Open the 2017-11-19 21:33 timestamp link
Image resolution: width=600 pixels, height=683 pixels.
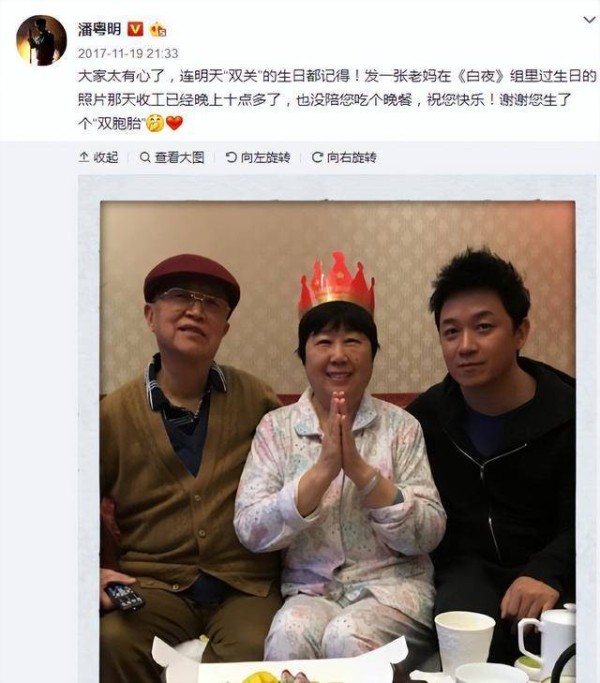click(x=128, y=54)
